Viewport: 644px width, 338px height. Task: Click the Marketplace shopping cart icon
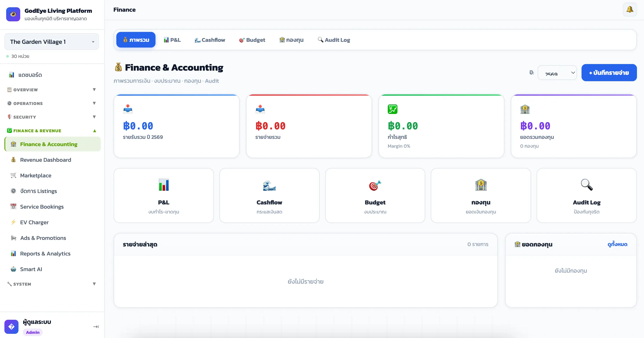coord(13,175)
